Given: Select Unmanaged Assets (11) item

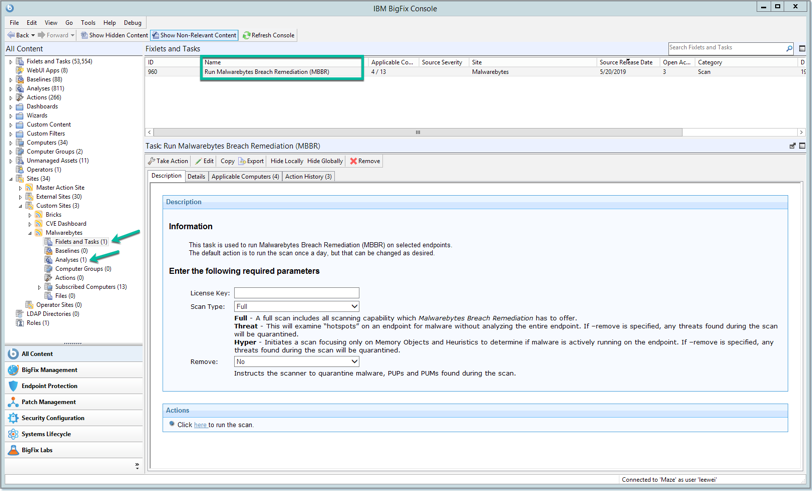Looking at the screenshot, I should (x=57, y=161).
